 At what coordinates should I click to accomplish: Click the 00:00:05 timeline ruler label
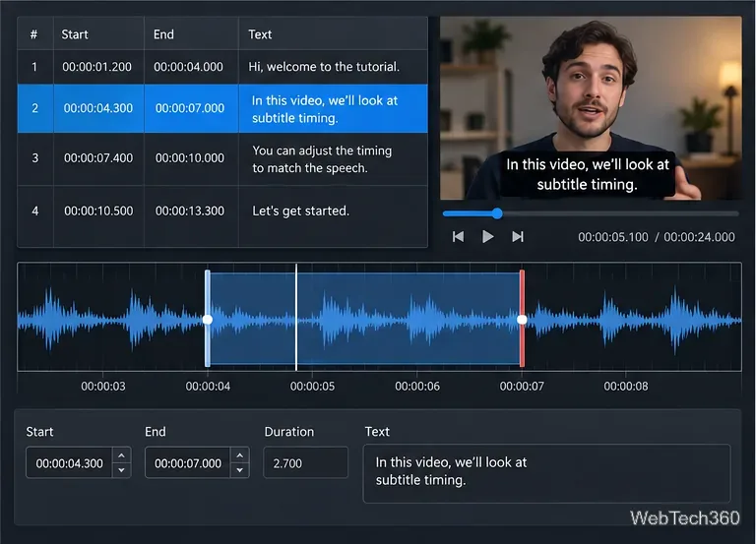tap(312, 386)
